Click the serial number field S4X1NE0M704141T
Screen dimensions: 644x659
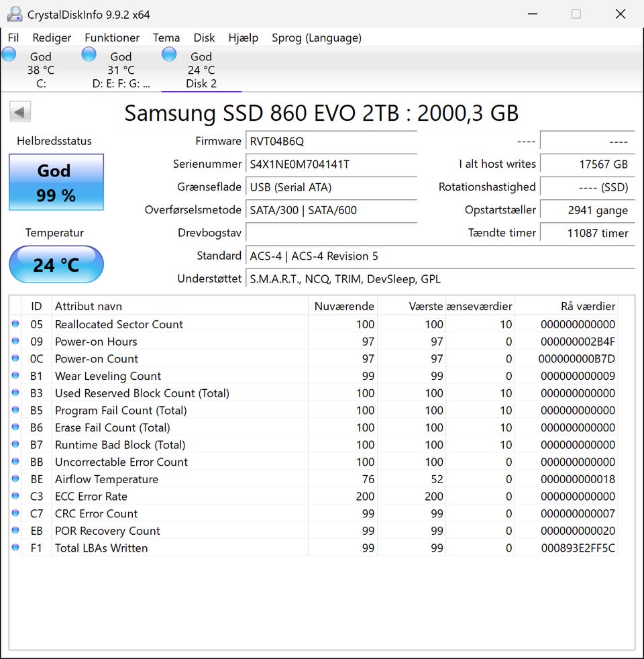tap(331, 164)
